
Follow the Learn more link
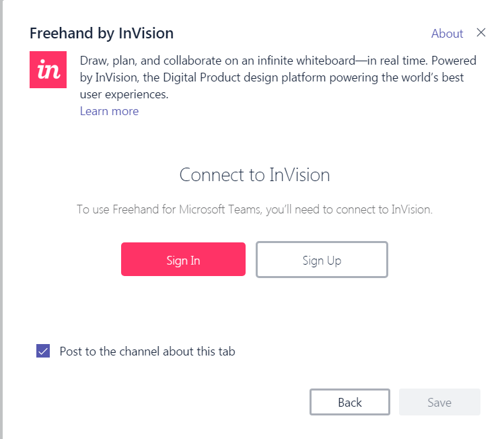[x=109, y=111]
